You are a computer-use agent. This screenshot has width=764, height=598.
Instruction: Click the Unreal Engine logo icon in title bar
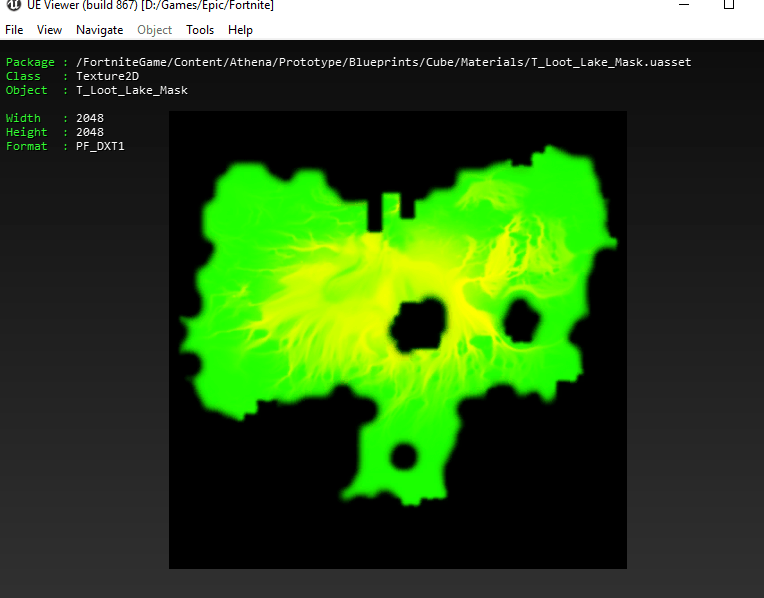coord(14,5)
